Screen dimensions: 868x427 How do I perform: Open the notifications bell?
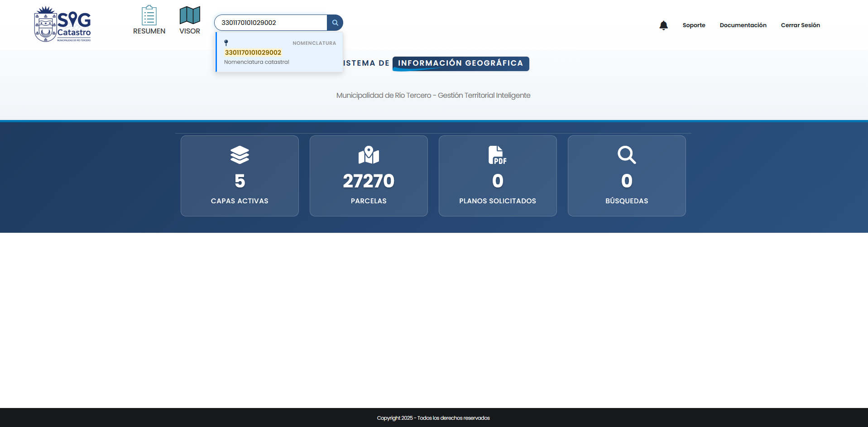(x=663, y=25)
